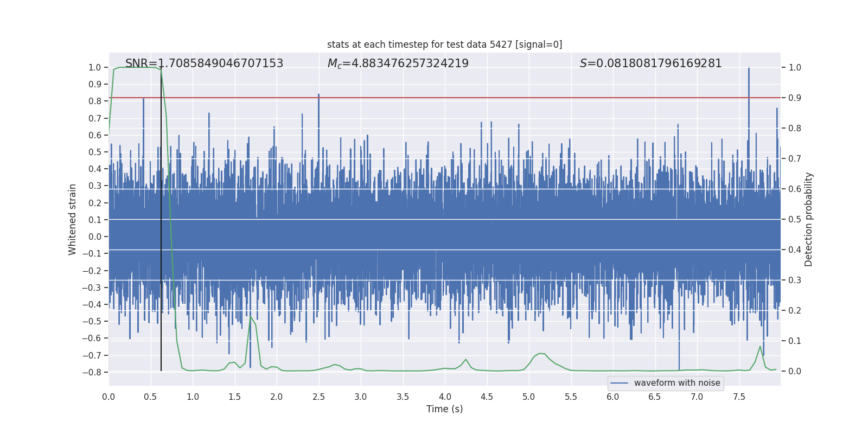Click the x-axis tick label 5.0
Viewport: 868px width, 434px height.
[528, 397]
